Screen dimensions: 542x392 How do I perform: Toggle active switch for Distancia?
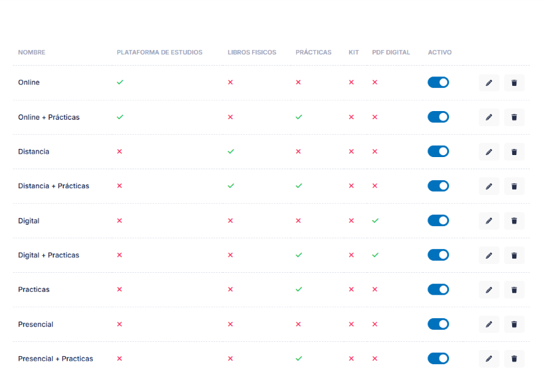point(438,152)
